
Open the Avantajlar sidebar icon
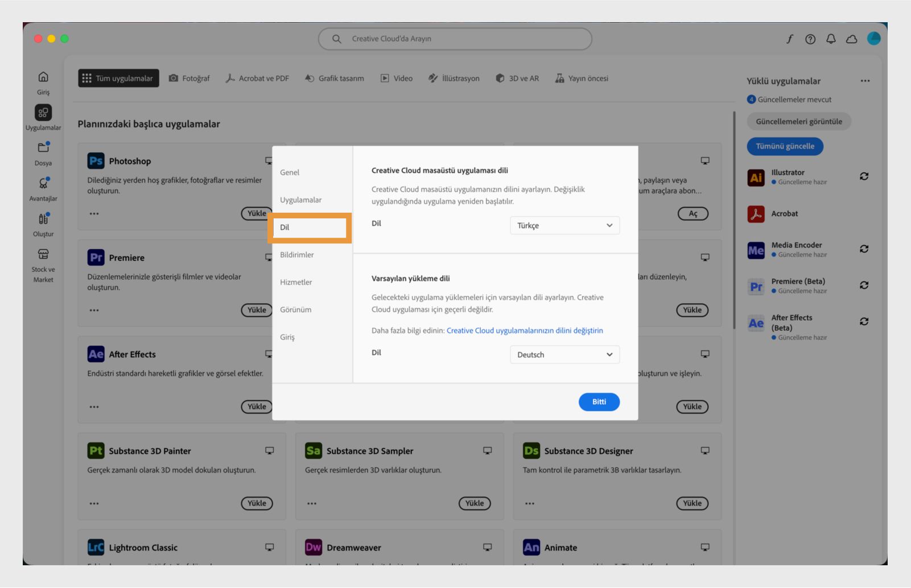point(43,183)
